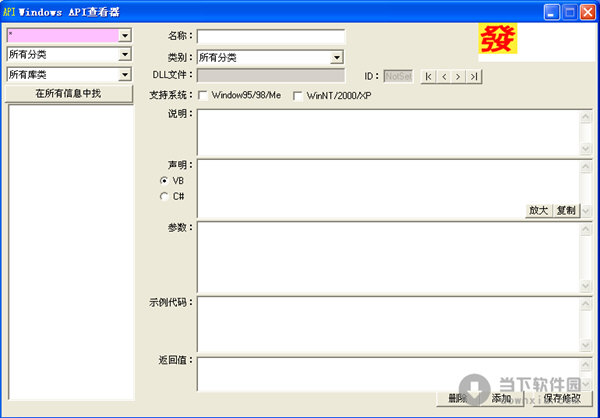Click the API icon in the title bar

[x=9, y=11]
